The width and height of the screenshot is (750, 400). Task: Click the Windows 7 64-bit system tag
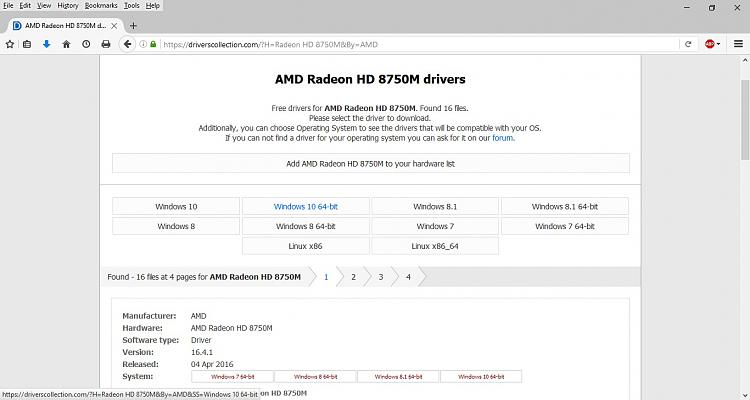point(232,377)
